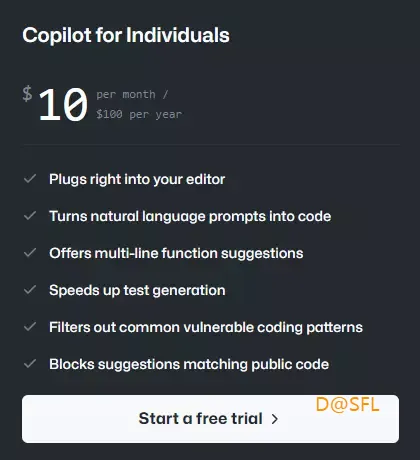Click Offers multi-line function suggestions text
Image resolution: width=420 pixels, height=460 pixels.
(176, 253)
